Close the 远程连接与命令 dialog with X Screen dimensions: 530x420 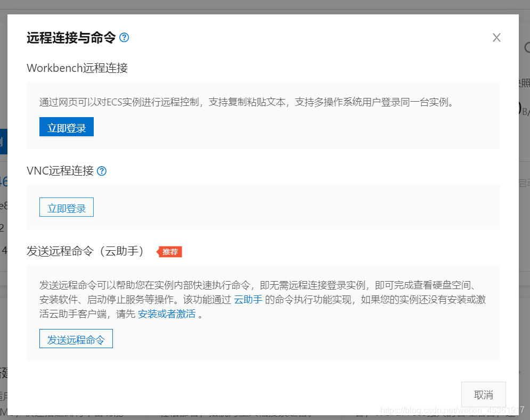[x=496, y=37]
